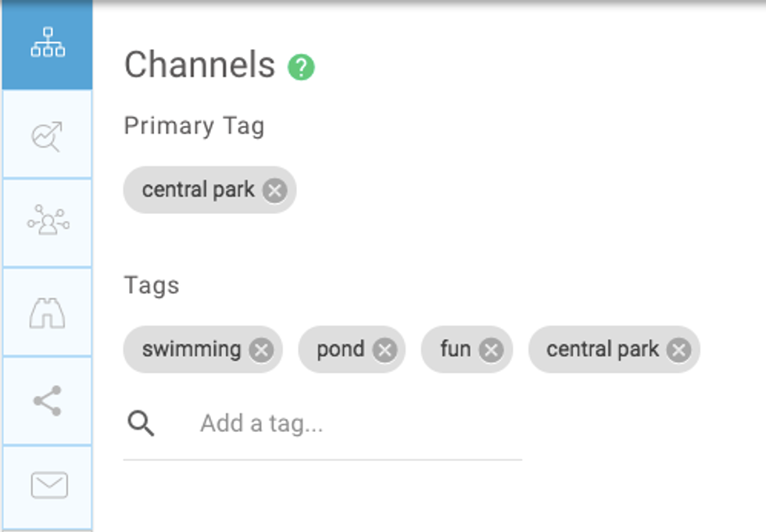Select the user network sidebar icon
Viewport: 766px width, 532px height.
(48, 223)
